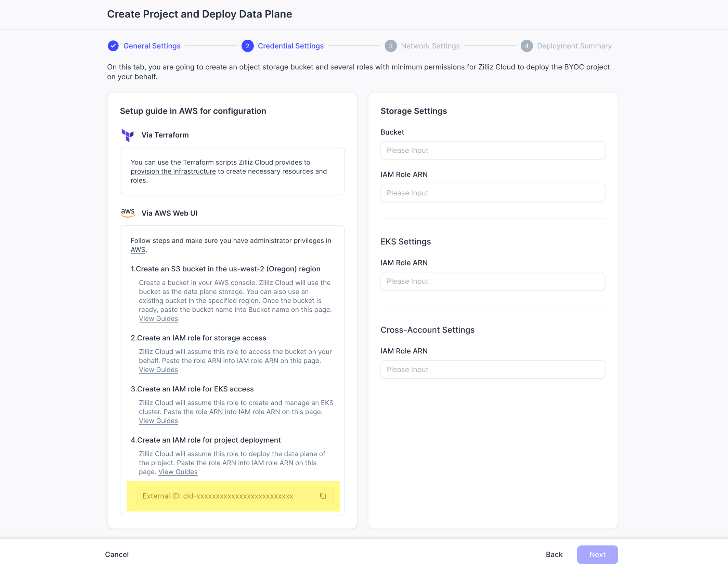Click the Cross-Account Settings heading
728x570 pixels.
click(x=427, y=330)
